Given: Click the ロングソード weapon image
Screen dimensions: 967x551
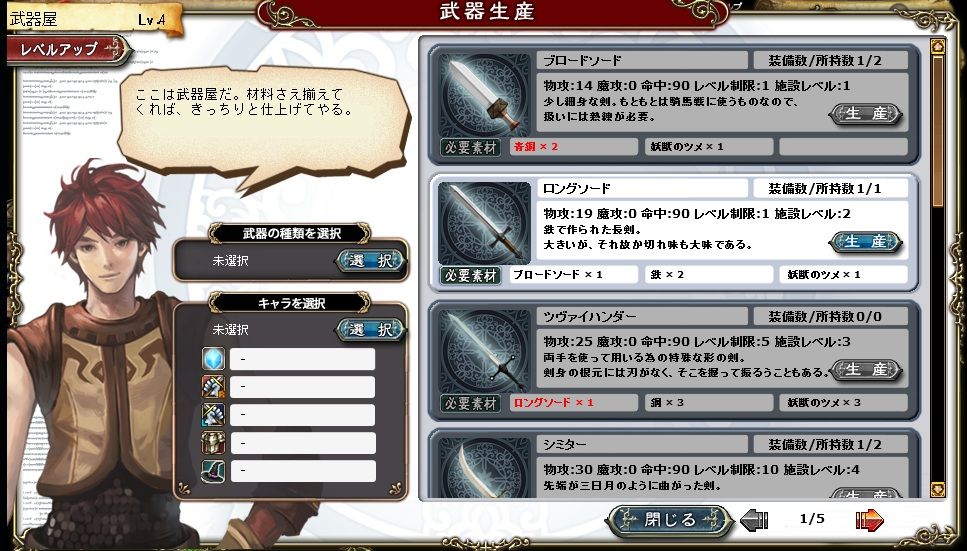Looking at the screenshot, I should click(x=485, y=223).
